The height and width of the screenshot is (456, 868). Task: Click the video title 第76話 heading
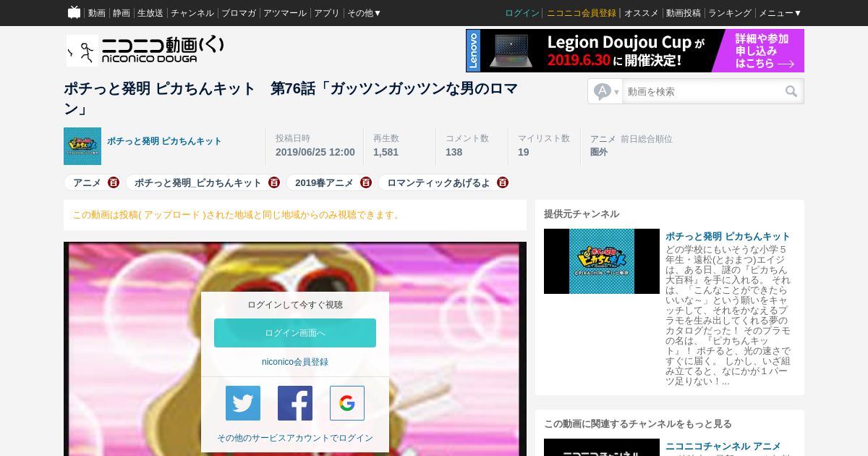coord(292,98)
